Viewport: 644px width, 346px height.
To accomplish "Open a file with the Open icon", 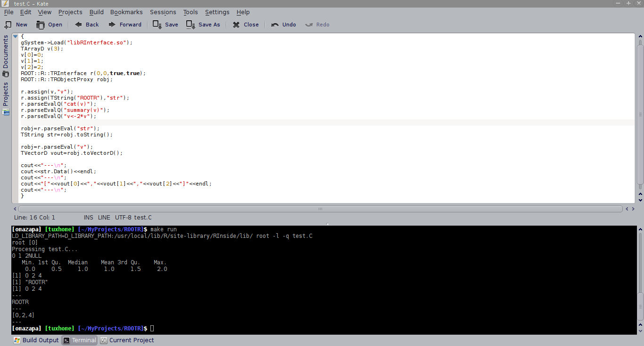I will tap(41, 25).
